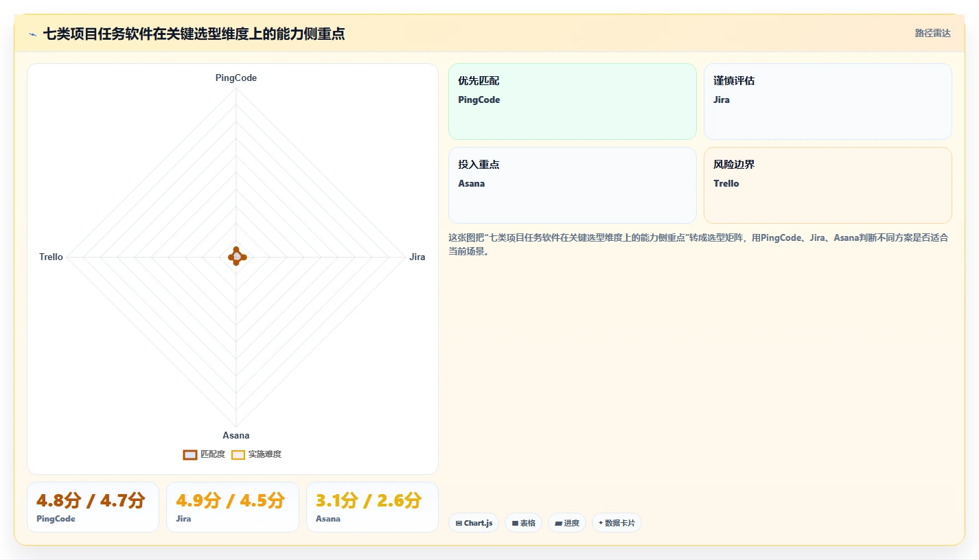Screen dimensions: 979x560
Task: Click the 路径雷达 label in header
Action: click(932, 33)
